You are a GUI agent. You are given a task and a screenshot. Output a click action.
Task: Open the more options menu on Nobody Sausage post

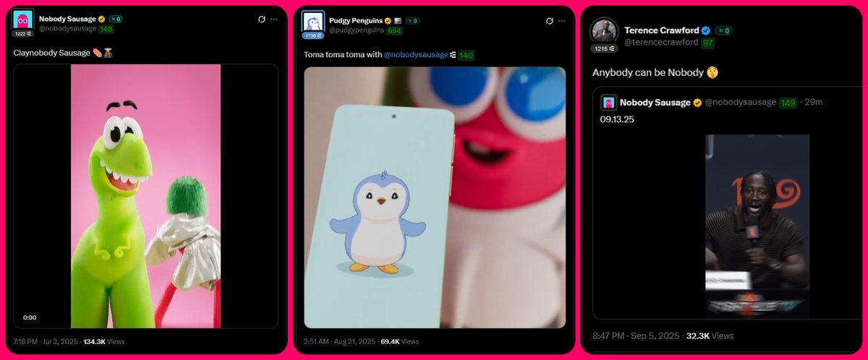(273, 19)
